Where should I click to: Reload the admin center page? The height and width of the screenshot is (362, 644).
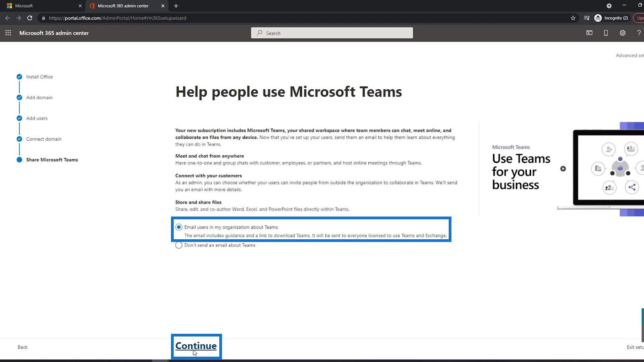pyautogui.click(x=30, y=18)
